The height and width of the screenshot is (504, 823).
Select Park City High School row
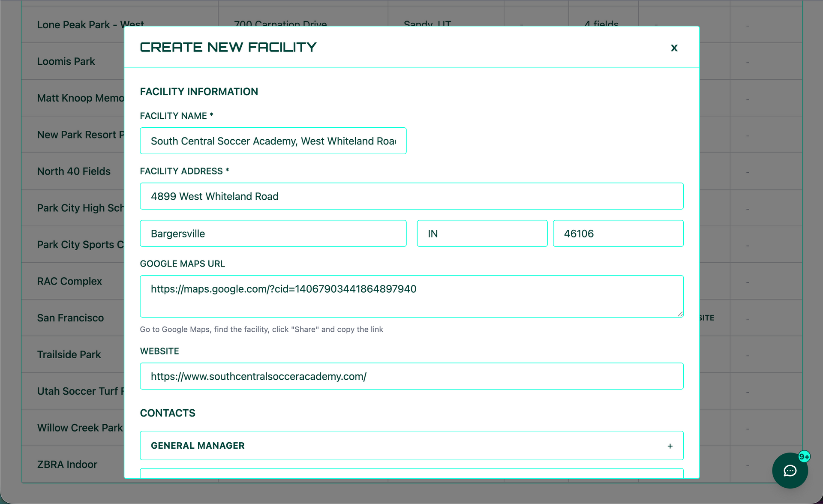point(81,208)
